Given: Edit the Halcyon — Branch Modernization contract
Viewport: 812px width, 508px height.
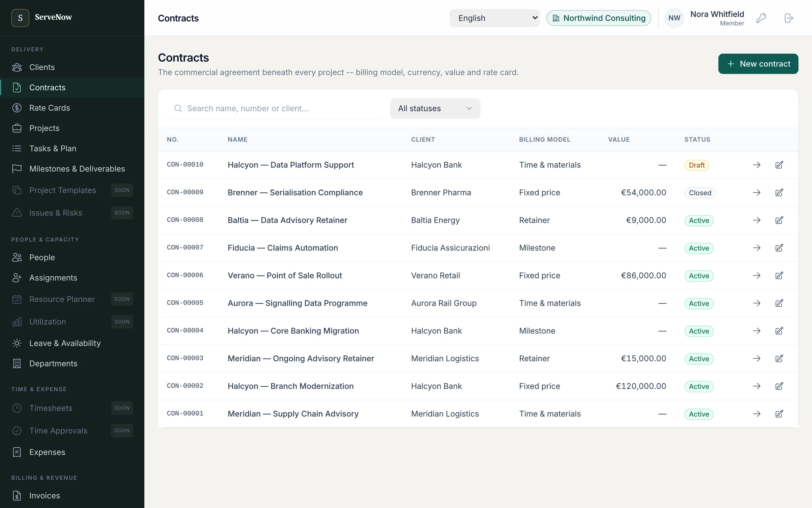Looking at the screenshot, I should click(779, 386).
